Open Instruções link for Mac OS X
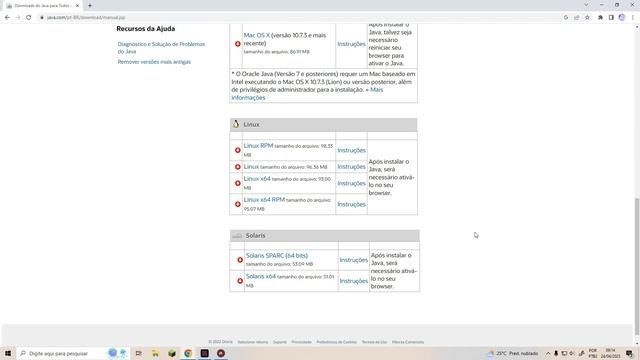The width and height of the screenshot is (640, 360). 351,44
